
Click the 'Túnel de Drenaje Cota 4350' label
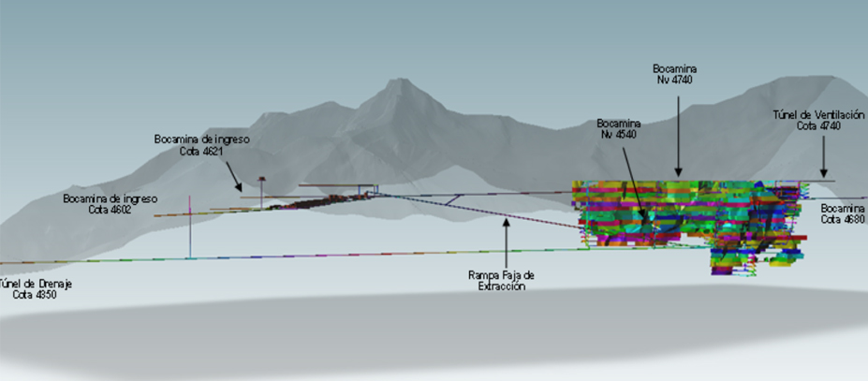36,287
